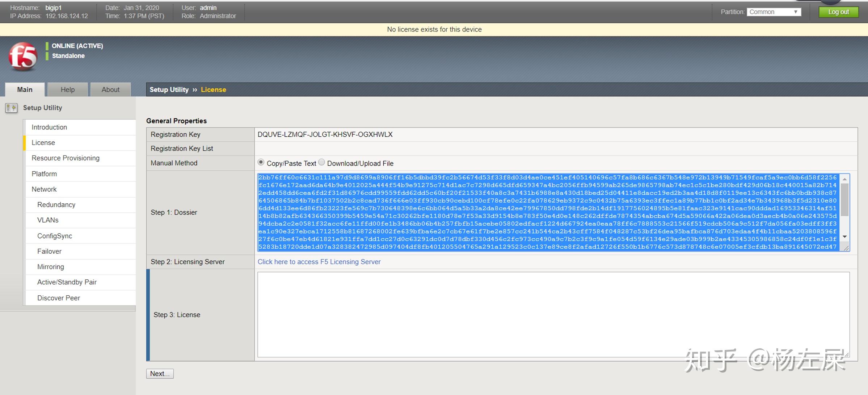The image size is (868, 395).
Task: Click the Standalone status text
Action: (68, 56)
